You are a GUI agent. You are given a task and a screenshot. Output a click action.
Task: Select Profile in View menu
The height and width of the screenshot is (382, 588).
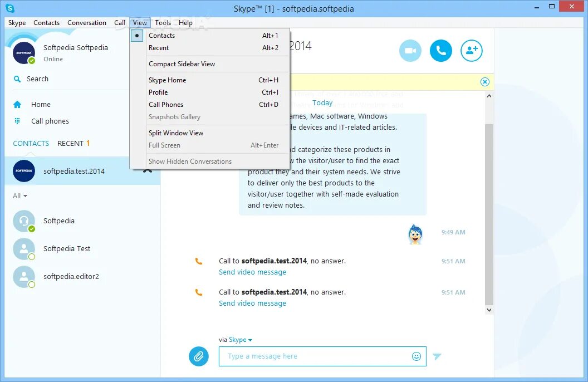[x=213, y=92]
